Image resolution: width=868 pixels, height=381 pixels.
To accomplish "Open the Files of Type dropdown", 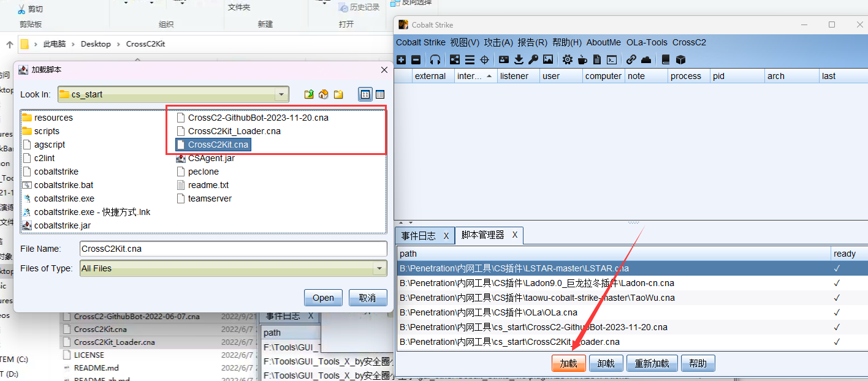I will (380, 268).
